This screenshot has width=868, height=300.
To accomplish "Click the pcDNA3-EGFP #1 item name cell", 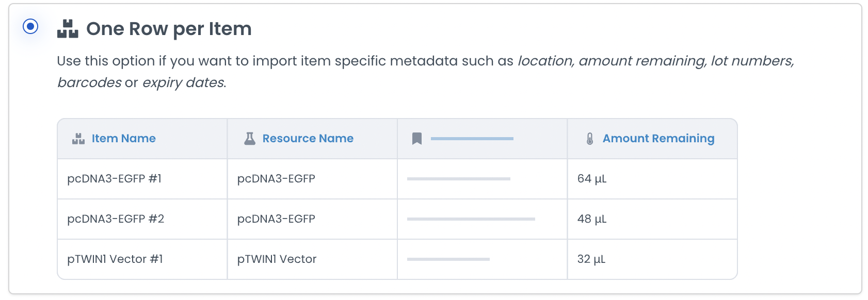I will (x=115, y=179).
